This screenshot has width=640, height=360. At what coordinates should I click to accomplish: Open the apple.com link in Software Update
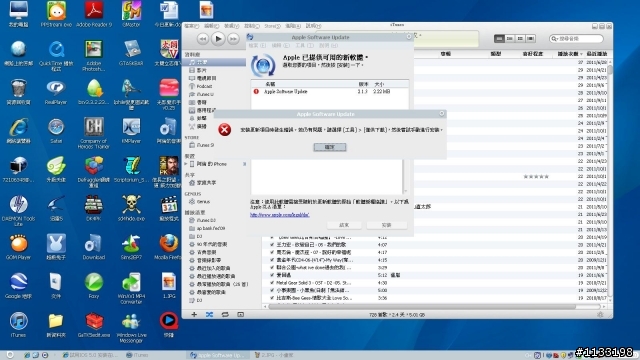(x=280, y=215)
